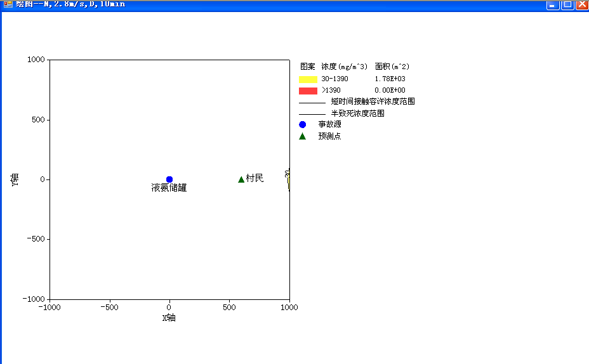The image size is (589, 364).
Task: Click the 村民 label on plot
Action: 255,178
